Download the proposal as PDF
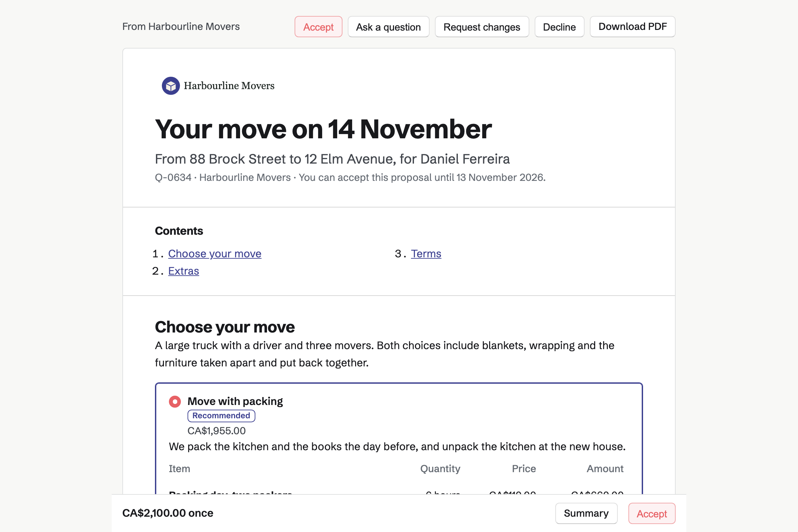The image size is (798, 532). pos(632,27)
